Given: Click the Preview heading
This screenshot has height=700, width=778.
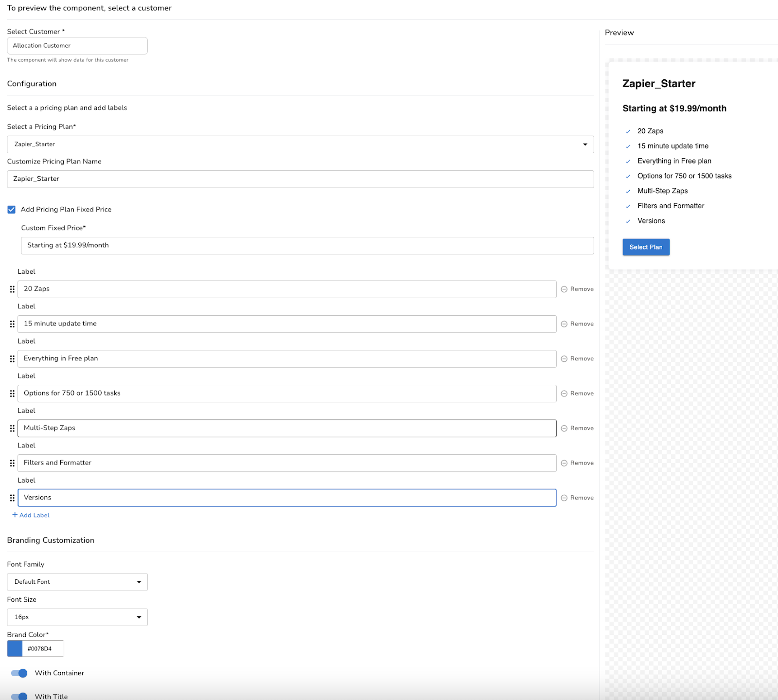Looking at the screenshot, I should tap(619, 33).
